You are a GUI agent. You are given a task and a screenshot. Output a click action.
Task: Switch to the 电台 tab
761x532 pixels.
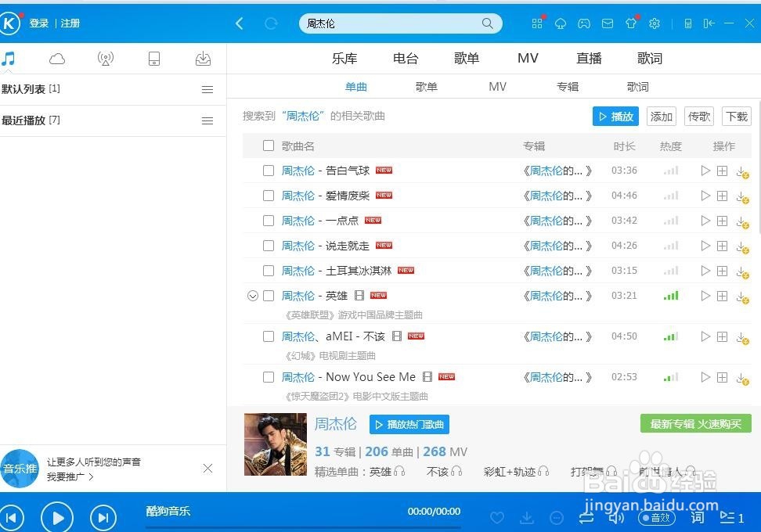coord(406,59)
